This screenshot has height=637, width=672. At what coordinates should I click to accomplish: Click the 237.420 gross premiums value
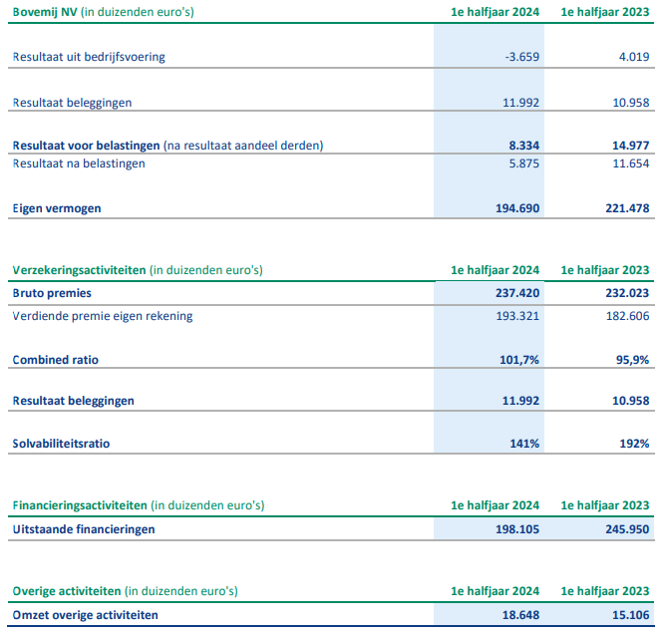point(518,295)
